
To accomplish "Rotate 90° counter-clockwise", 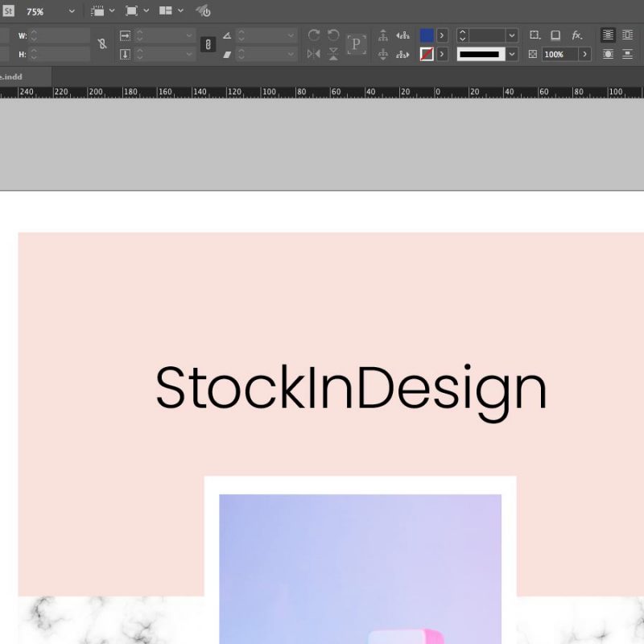I will (333, 35).
